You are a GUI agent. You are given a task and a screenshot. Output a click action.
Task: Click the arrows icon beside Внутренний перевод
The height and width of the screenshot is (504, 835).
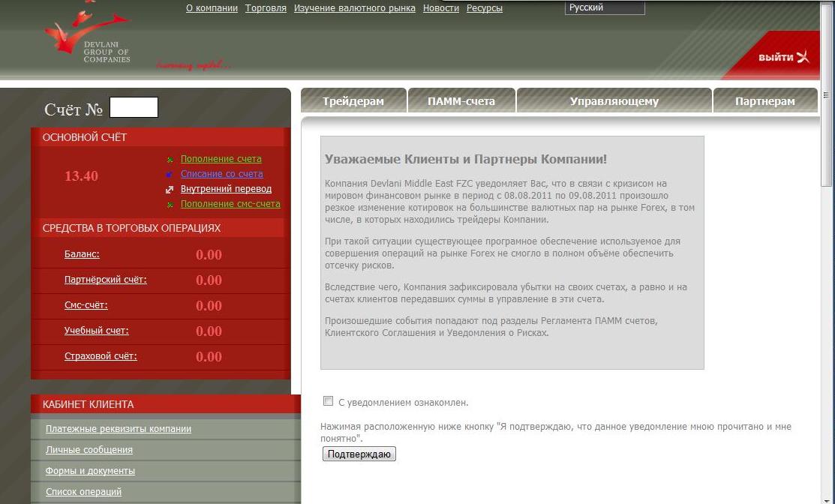(170, 190)
